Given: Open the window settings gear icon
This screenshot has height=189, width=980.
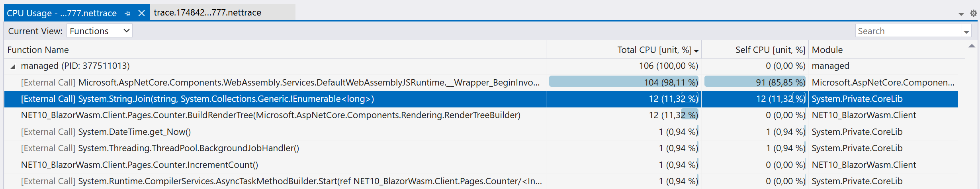Looking at the screenshot, I should [974, 13].
